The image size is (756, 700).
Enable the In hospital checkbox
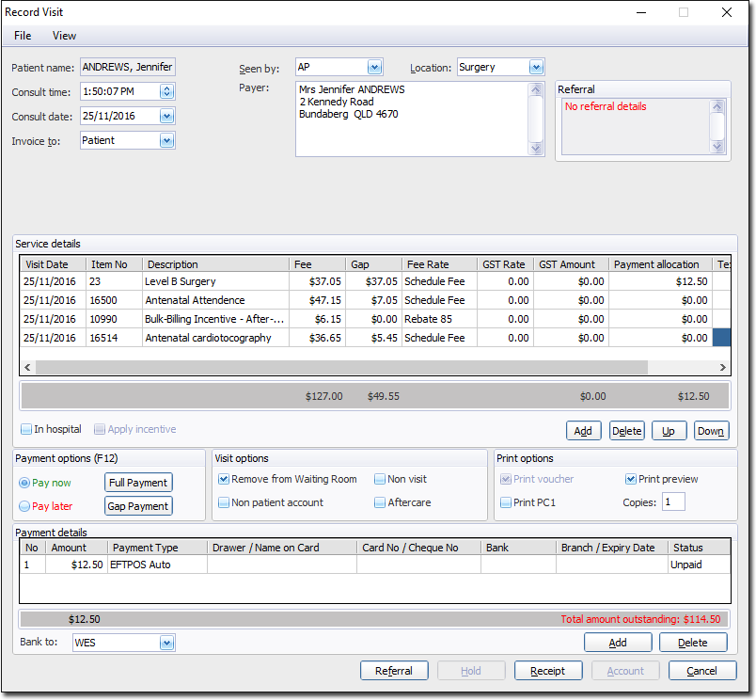pyautogui.click(x=27, y=430)
